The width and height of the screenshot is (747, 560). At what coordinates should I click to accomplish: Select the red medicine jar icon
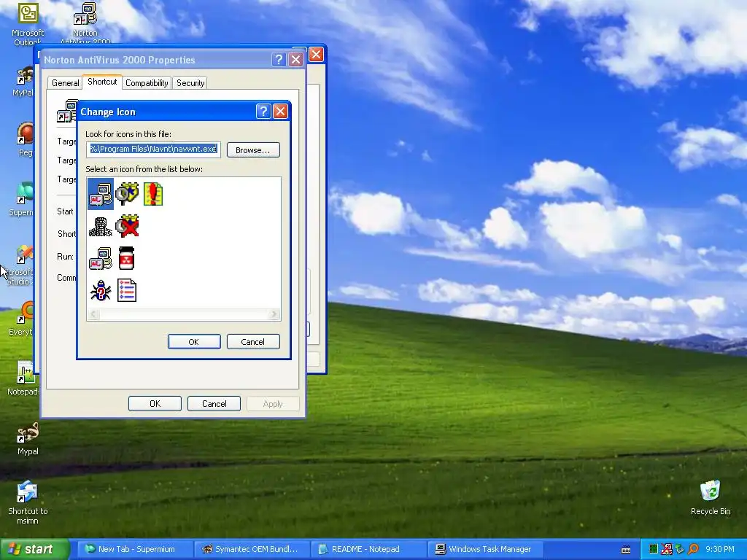coord(127,258)
